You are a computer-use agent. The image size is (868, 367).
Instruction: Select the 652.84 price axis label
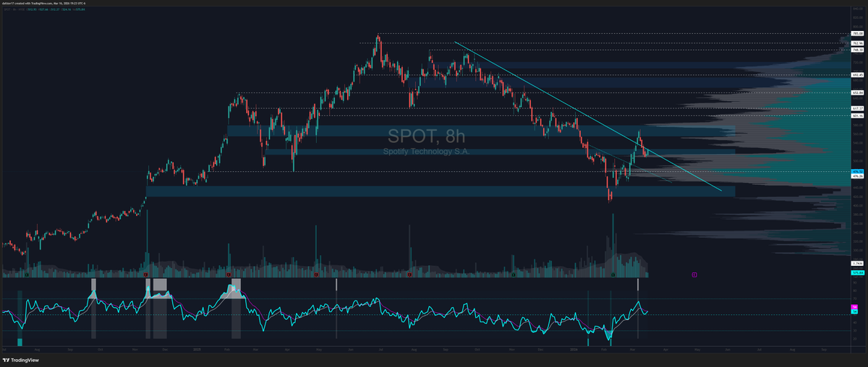coord(857,92)
